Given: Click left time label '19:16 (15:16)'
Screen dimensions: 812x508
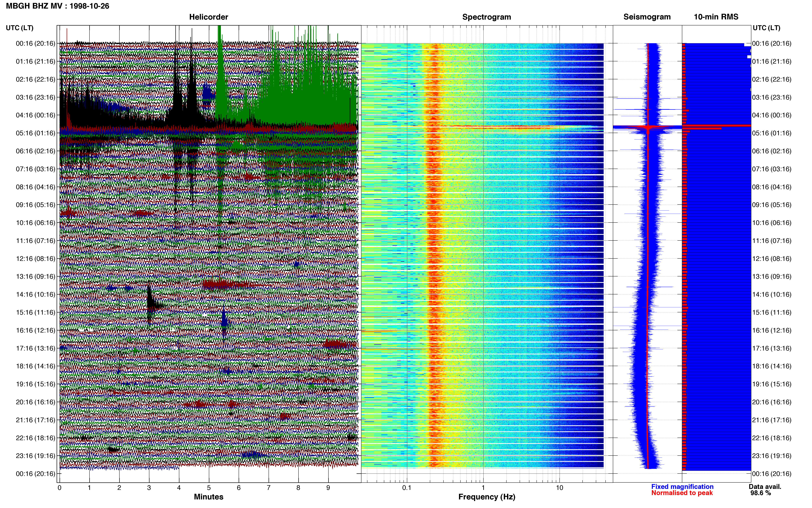Looking at the screenshot, I should (x=36, y=384).
